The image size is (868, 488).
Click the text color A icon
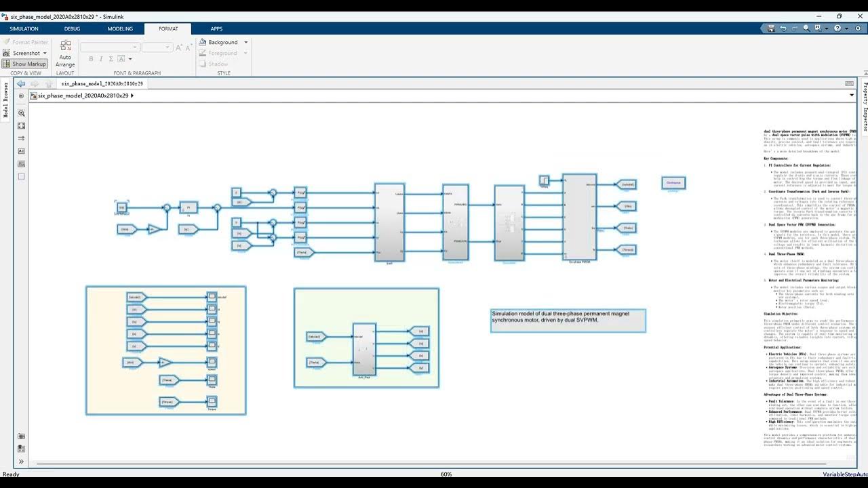pos(121,59)
